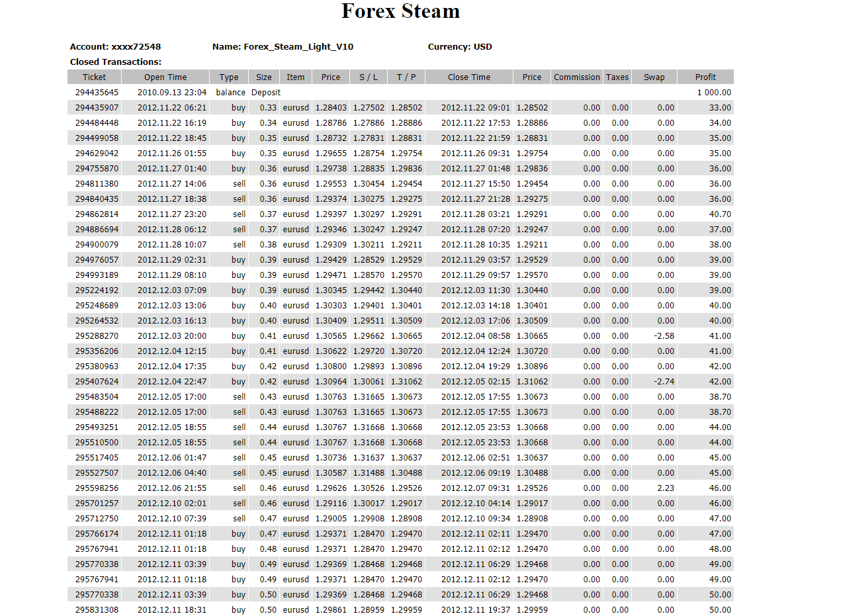Click the Ticket column header
Screen dimensions: 841x616
(x=95, y=77)
